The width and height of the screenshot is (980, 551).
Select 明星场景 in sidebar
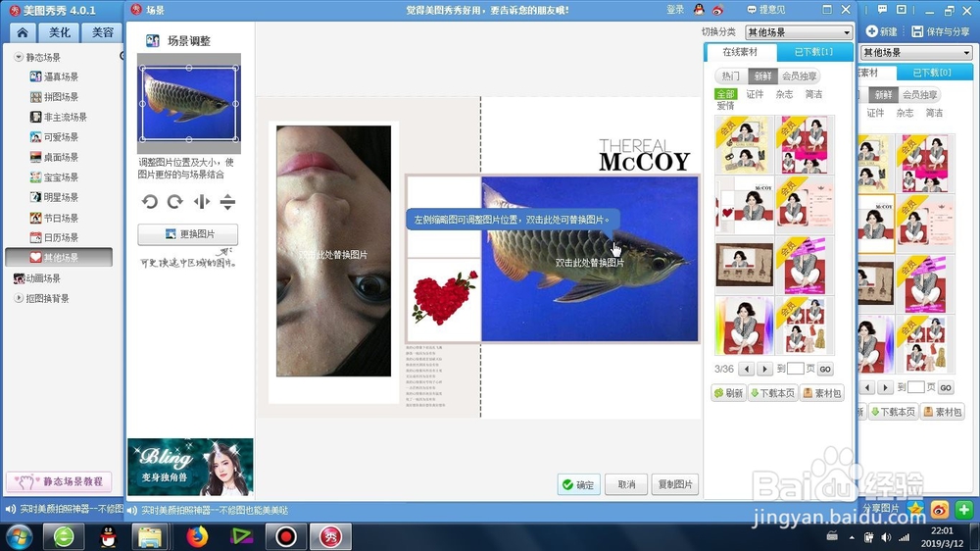[x=61, y=197]
